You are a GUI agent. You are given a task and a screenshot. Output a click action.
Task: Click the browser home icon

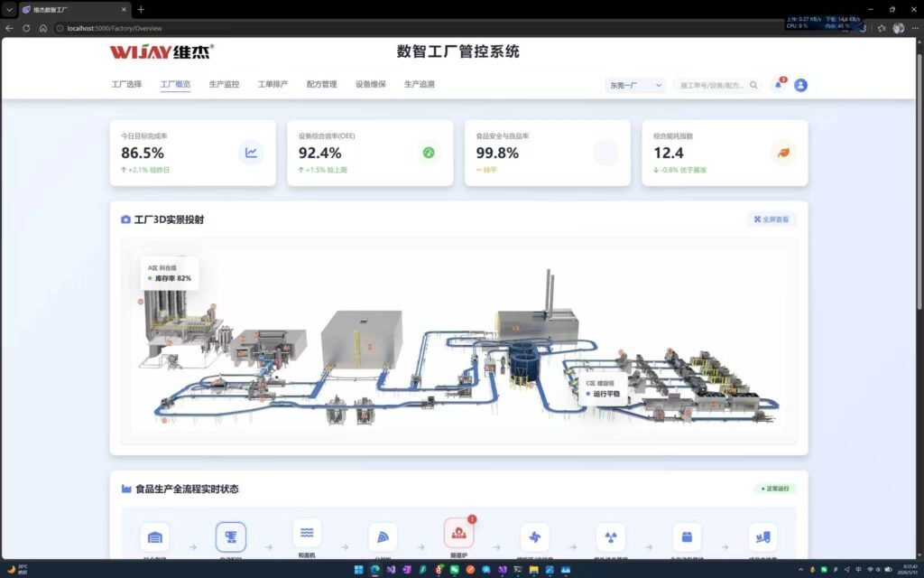point(43,28)
